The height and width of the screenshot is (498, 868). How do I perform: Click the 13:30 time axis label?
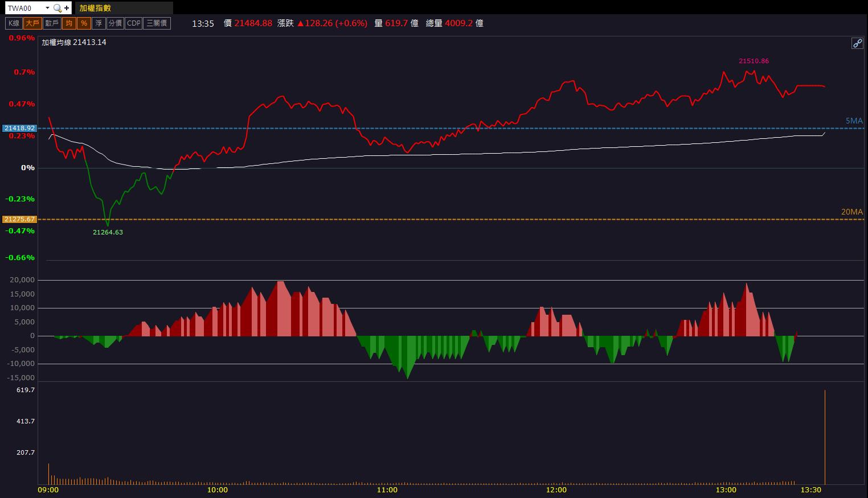click(x=811, y=490)
